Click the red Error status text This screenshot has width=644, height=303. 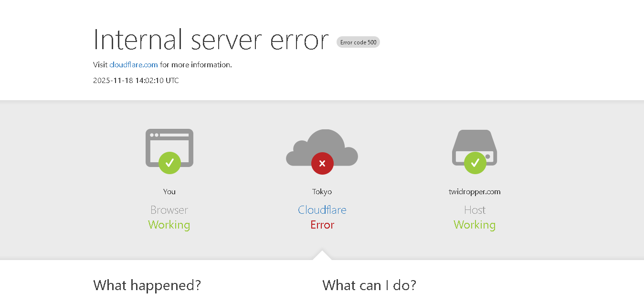322,225
